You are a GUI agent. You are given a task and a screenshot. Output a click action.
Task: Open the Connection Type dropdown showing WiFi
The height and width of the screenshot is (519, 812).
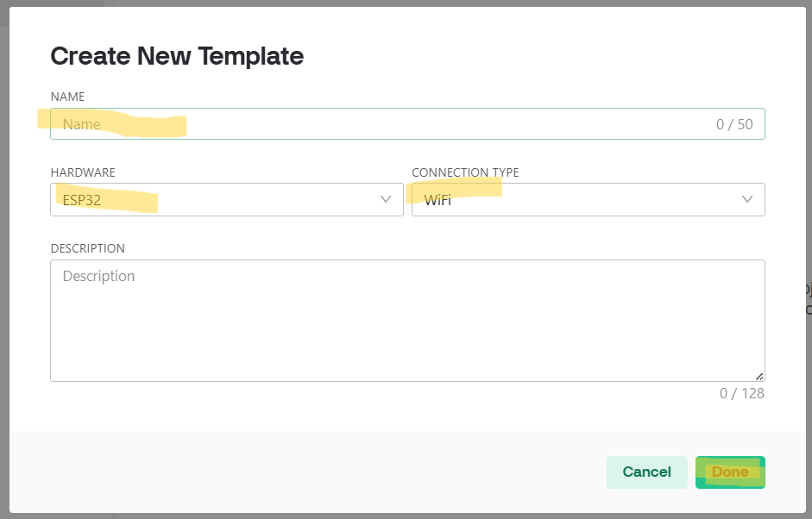(587, 199)
